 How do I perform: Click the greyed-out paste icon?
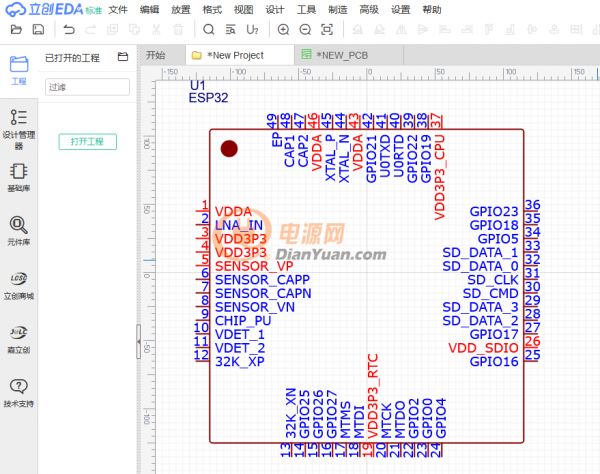pyautogui.click(x=134, y=29)
